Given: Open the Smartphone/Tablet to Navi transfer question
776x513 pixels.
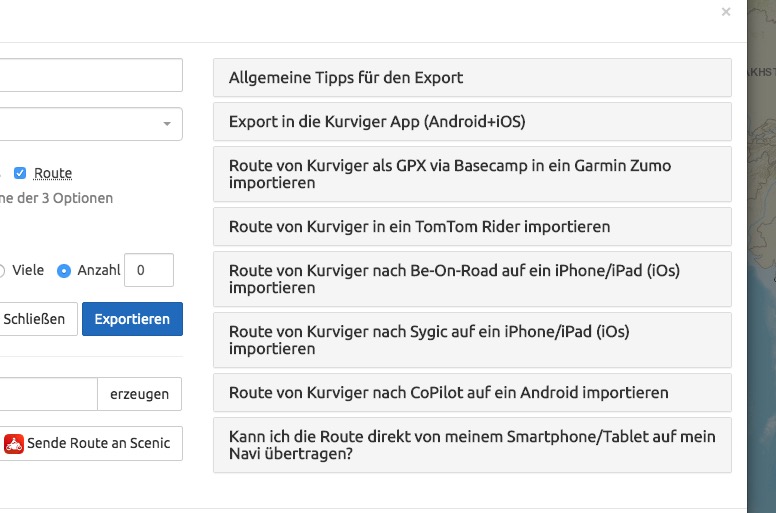Looking at the screenshot, I should pyautogui.click(x=472, y=445).
